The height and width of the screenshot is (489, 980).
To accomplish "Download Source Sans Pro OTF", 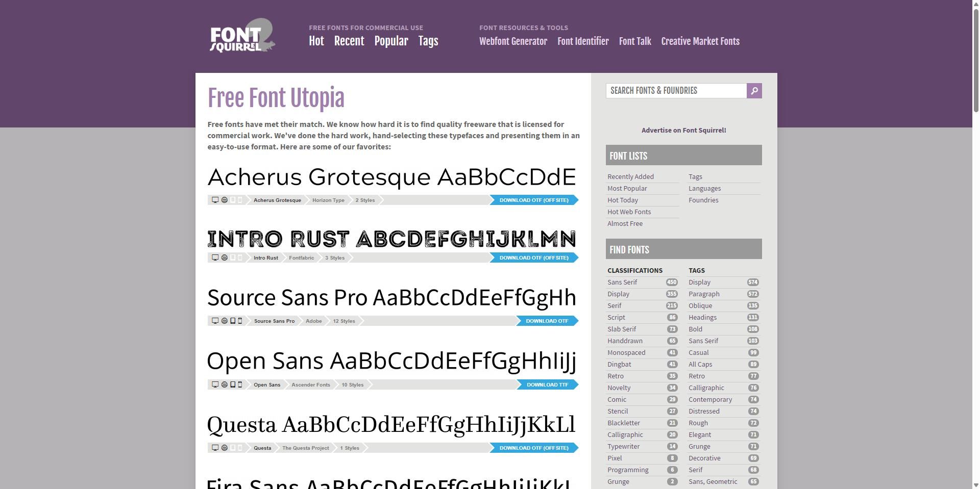I will 547,321.
